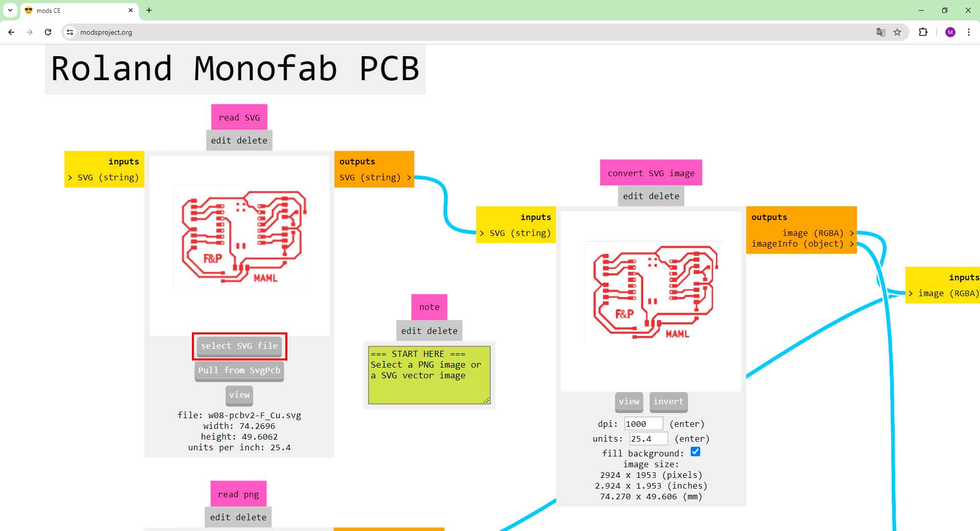Click the read png module title

tap(238, 494)
